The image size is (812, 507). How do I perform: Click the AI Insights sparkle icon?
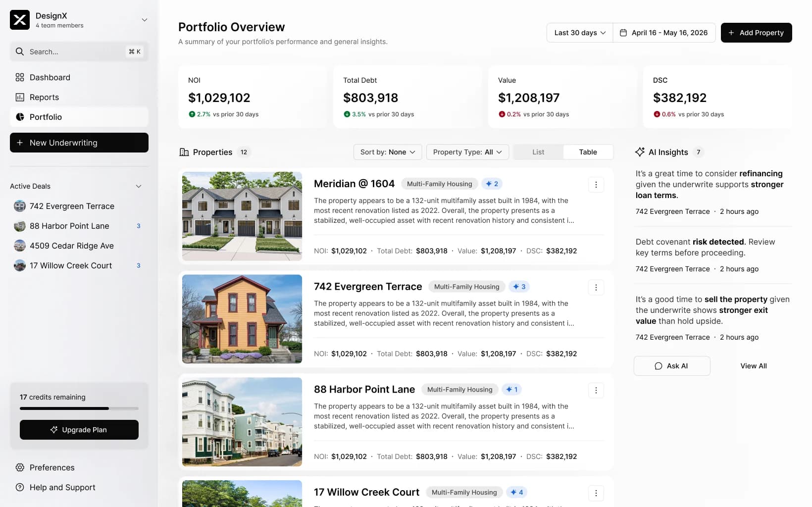[640, 152]
